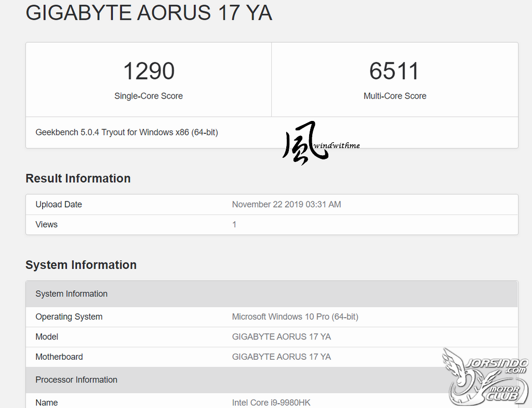Image resolution: width=532 pixels, height=408 pixels.
Task: Select the Motherboard value GIGABYTE AORUS 17 YA
Action: pos(282,357)
